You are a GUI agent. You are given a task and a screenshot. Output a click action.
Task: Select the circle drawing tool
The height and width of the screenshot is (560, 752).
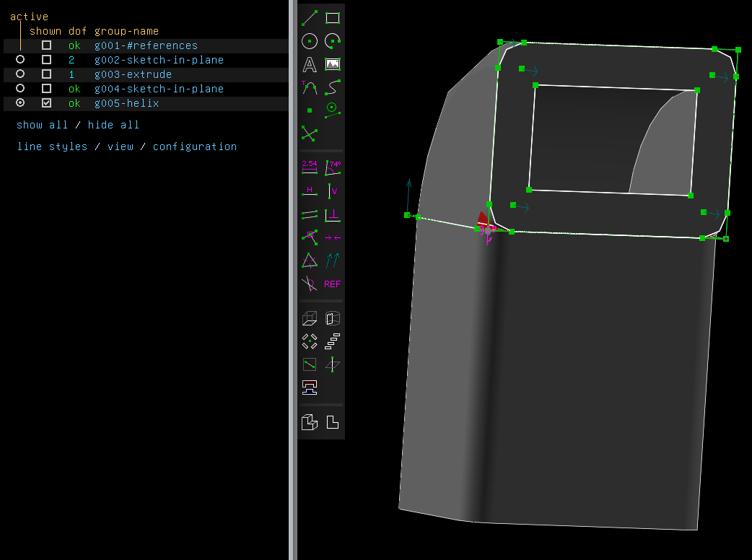(309, 41)
